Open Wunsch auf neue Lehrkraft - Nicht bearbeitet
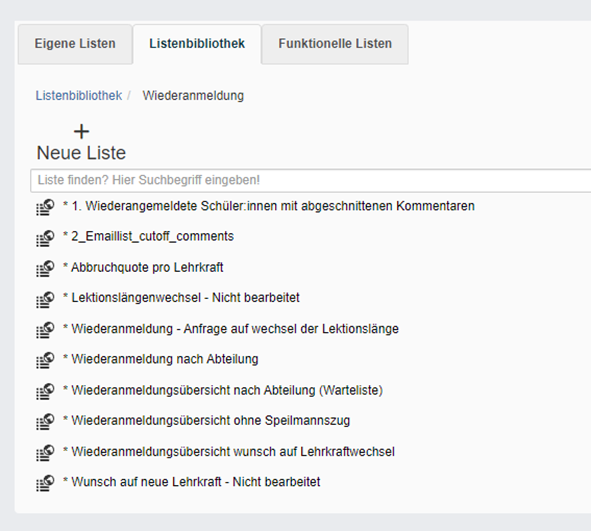The width and height of the screenshot is (591, 531). coord(192,482)
